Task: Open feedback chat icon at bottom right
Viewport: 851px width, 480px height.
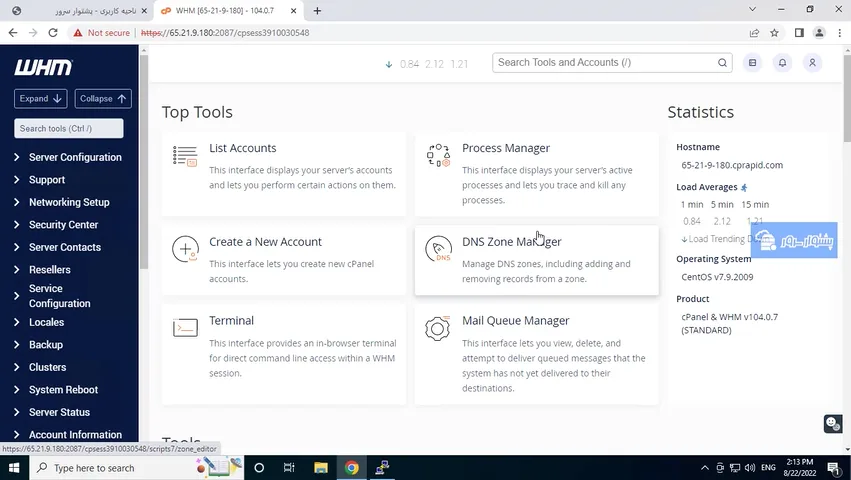Action: tap(833, 423)
